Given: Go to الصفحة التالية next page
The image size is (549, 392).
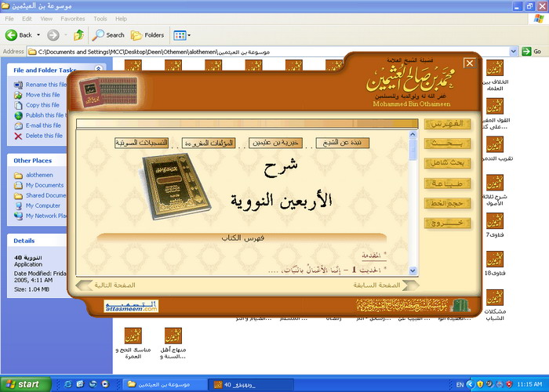Looking at the screenshot, I should 115,285.
